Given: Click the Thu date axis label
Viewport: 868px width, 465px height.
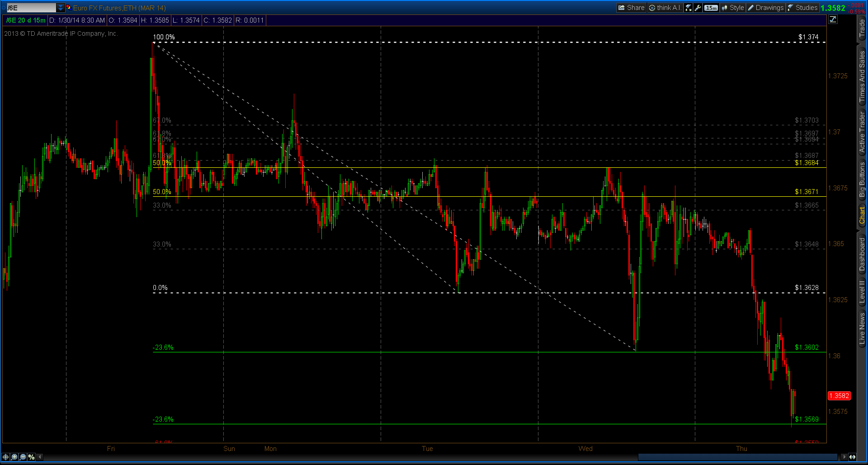Looking at the screenshot, I should tap(741, 449).
